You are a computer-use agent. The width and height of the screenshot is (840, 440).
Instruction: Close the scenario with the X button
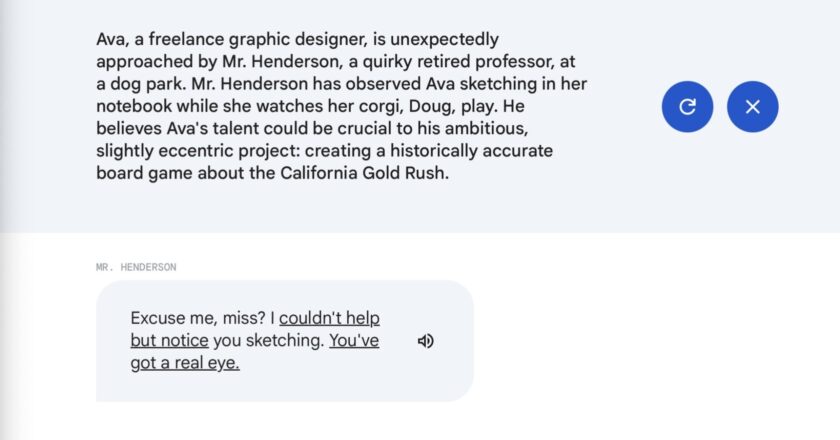753,107
